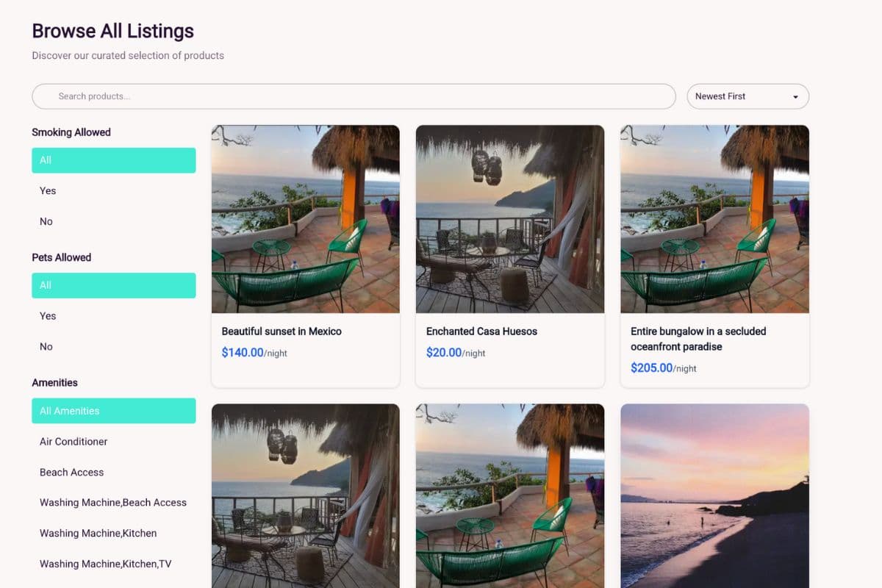Select the All Amenities filter
Viewport: 882px width, 588px height.
(114, 411)
